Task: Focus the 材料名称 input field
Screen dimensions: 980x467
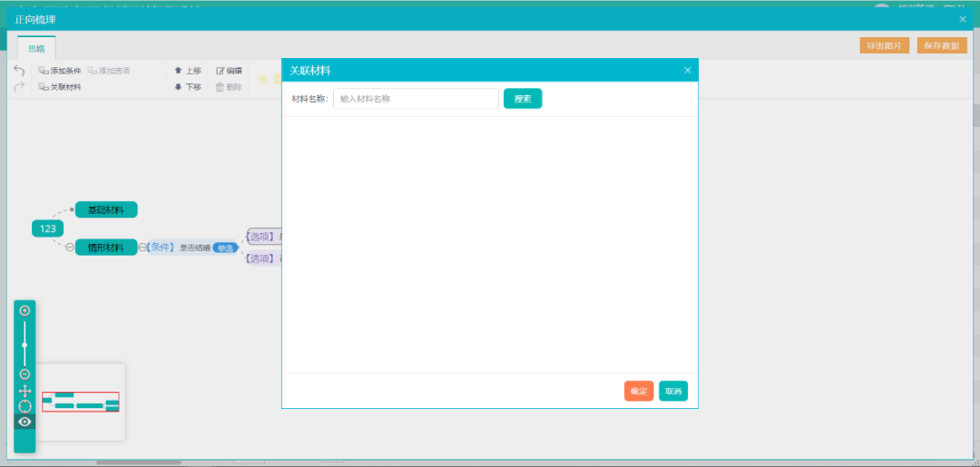Action: [416, 99]
